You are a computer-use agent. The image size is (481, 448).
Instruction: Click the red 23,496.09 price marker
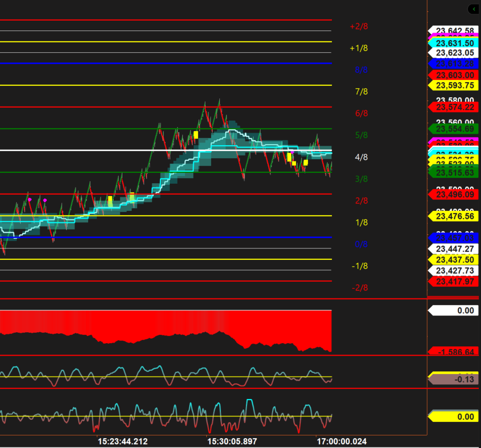(453, 195)
